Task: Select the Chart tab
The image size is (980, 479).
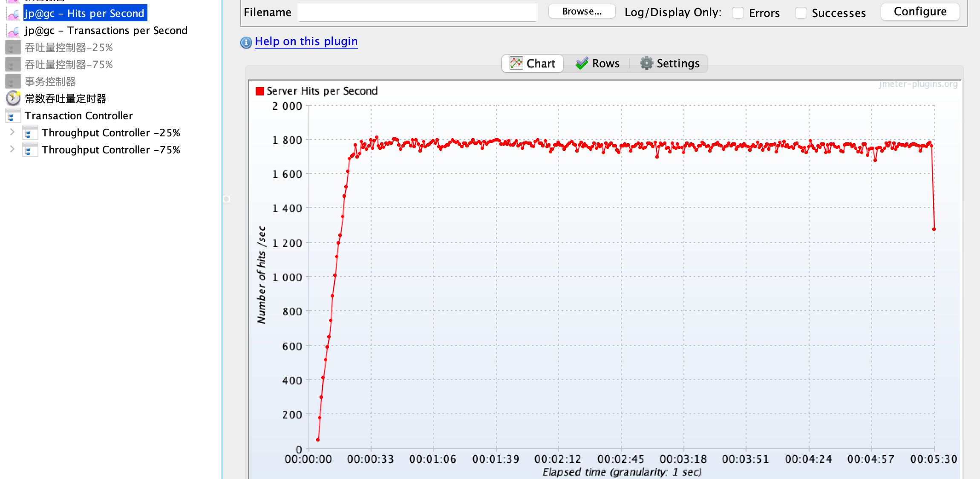Action: pyautogui.click(x=533, y=63)
